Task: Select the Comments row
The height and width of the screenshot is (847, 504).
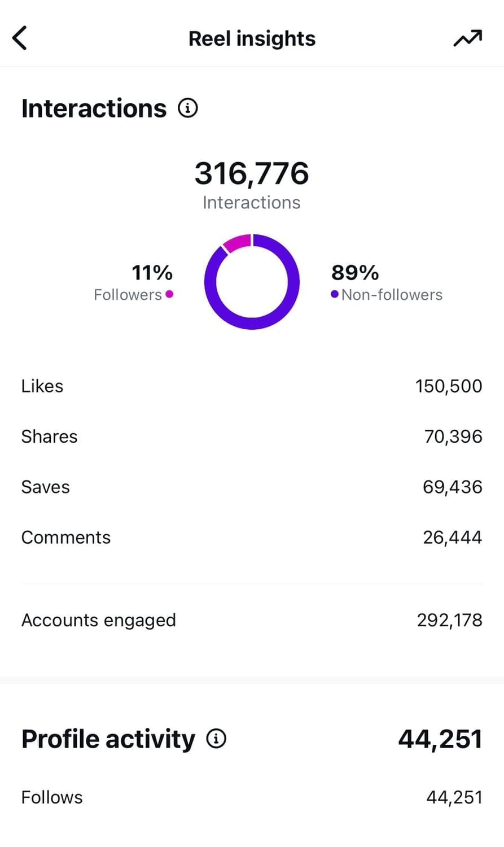Action: (252, 537)
